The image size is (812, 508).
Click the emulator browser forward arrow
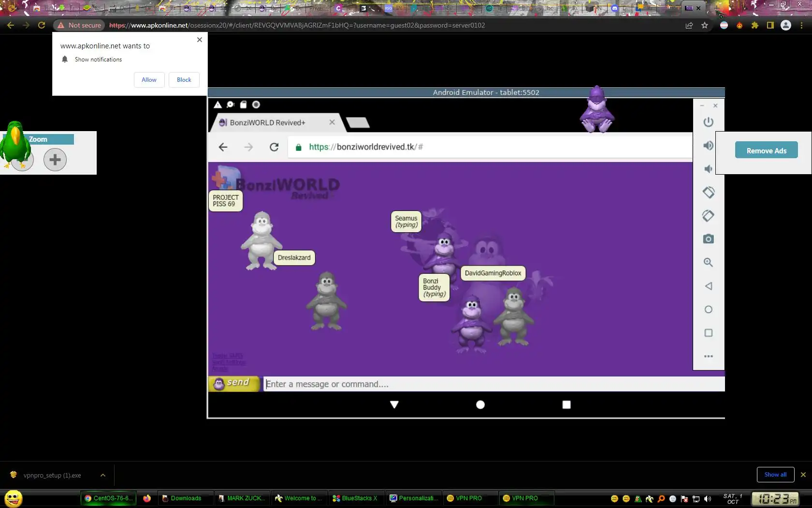[x=248, y=147]
